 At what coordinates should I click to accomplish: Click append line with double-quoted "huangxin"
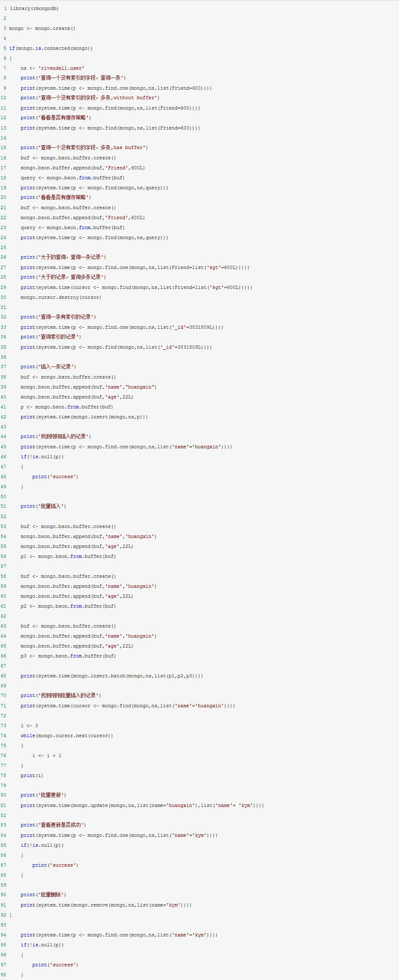pyautogui.click(x=88, y=387)
